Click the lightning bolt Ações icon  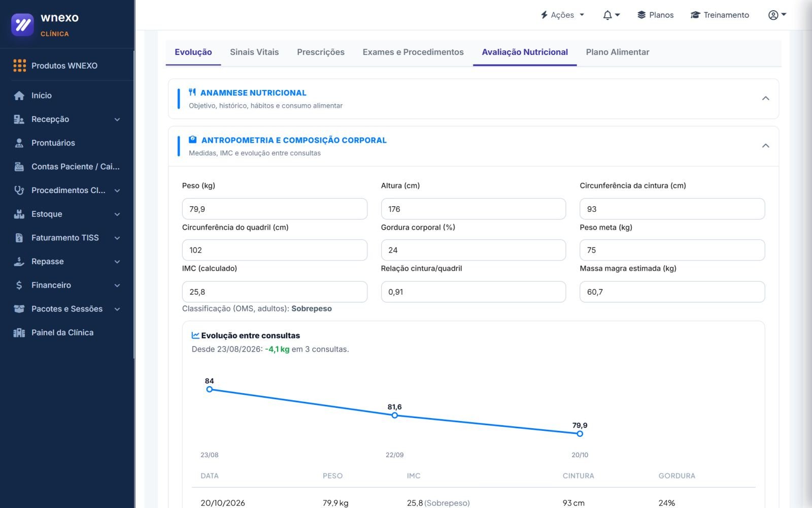(544, 15)
